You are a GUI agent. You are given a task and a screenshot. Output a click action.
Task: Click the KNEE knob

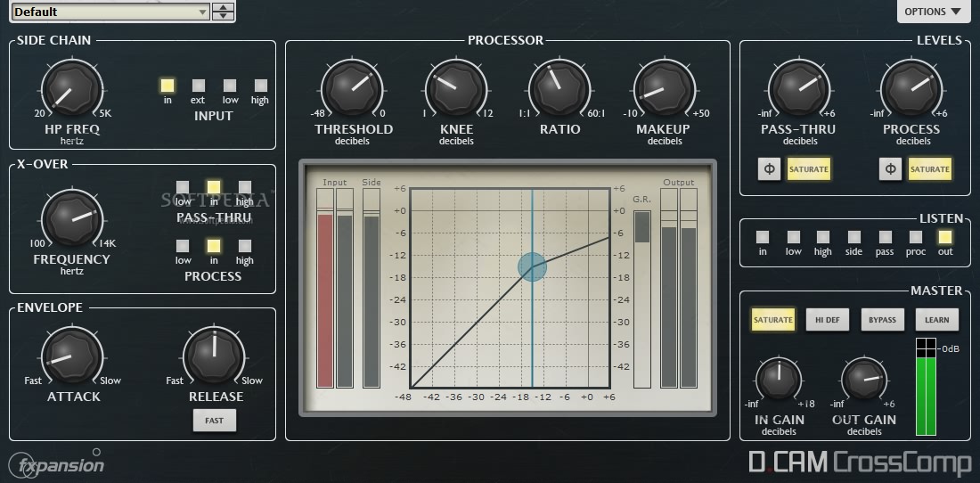click(455, 88)
